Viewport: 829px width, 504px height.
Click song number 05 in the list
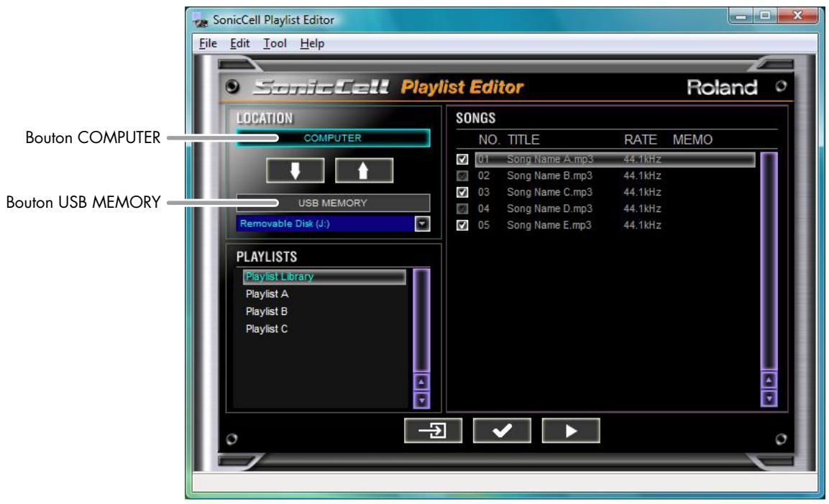(x=484, y=225)
